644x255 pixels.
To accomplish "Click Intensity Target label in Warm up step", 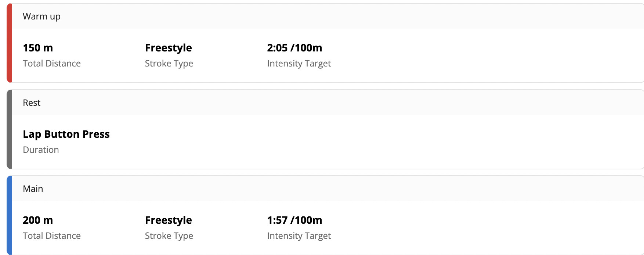I will [x=299, y=64].
